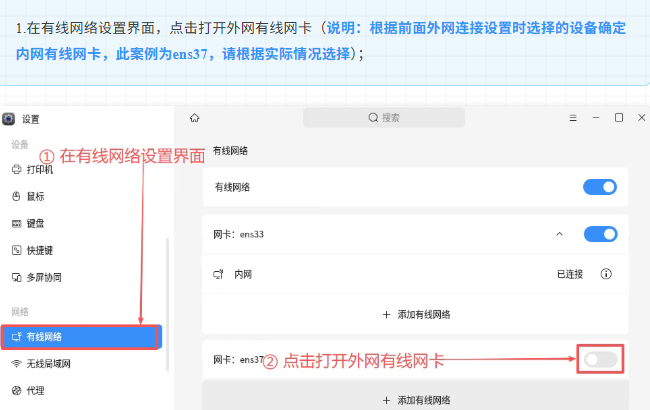Click 添加有线网络 under ens37
The image size is (650, 410).
tap(416, 400)
